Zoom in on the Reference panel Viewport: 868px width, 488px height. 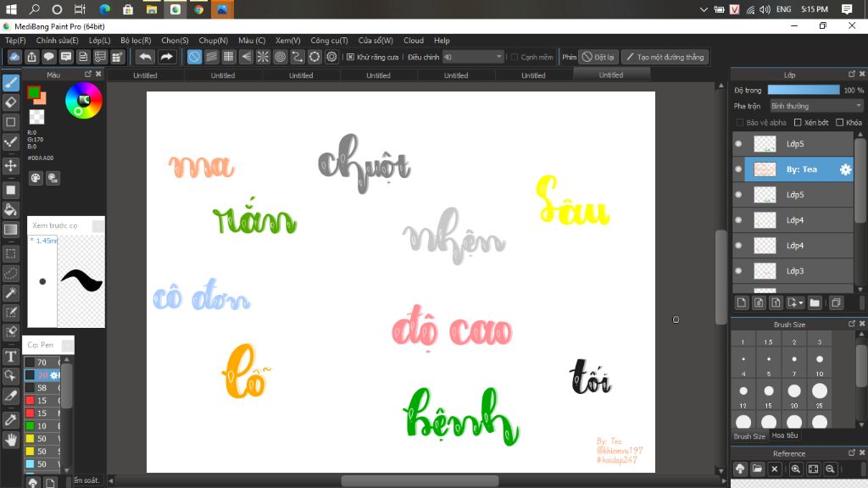click(795, 469)
